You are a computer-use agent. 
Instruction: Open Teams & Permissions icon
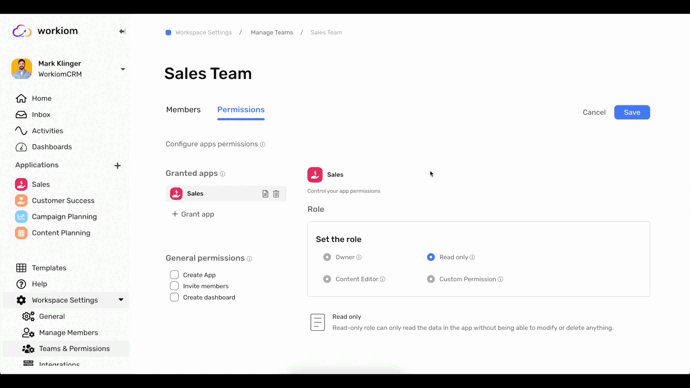click(x=28, y=349)
